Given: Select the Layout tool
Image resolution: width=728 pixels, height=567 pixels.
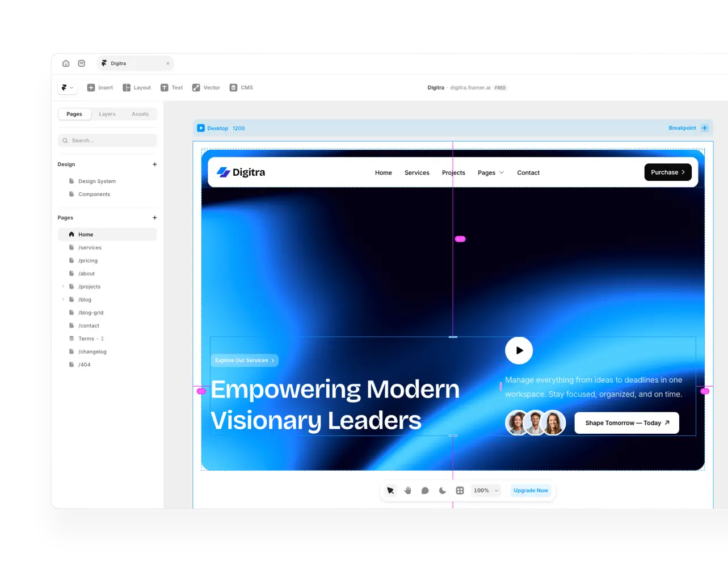Looking at the screenshot, I should [137, 88].
